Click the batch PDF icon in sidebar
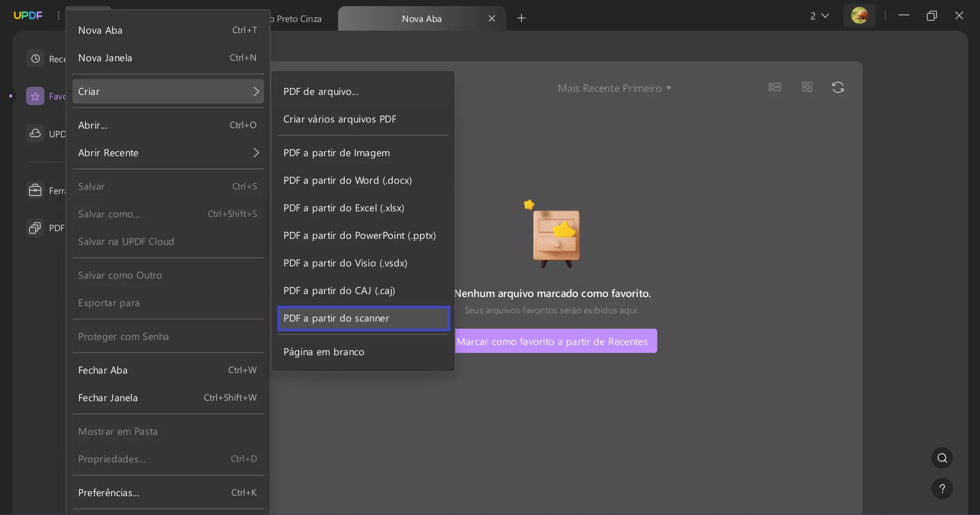Viewport: 980px width, 515px height. pyautogui.click(x=35, y=228)
